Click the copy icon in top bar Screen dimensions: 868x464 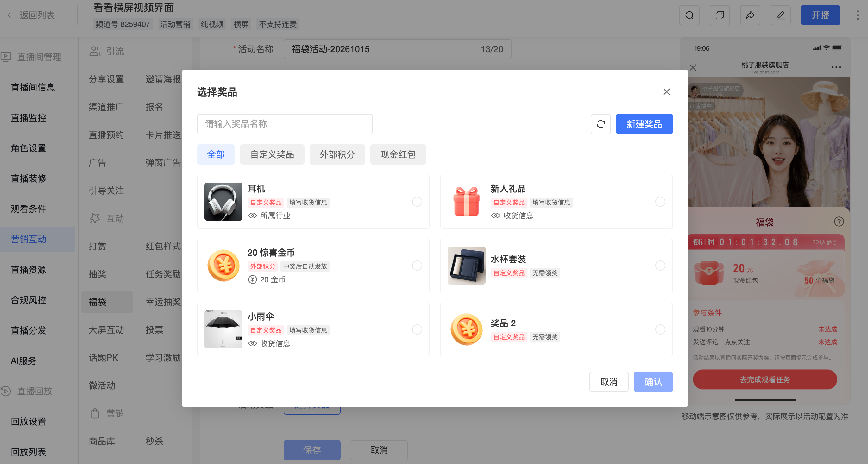pos(720,15)
